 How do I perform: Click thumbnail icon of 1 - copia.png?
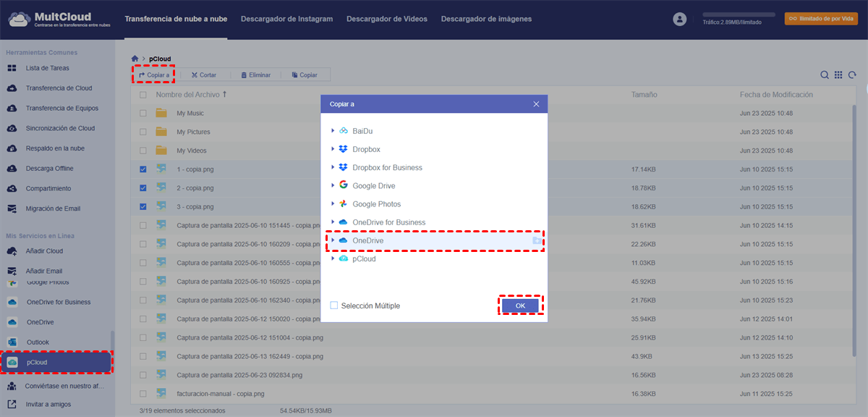click(x=161, y=169)
